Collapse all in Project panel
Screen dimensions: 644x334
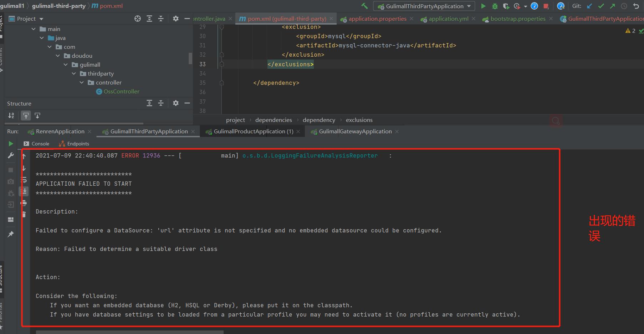pyautogui.click(x=161, y=19)
